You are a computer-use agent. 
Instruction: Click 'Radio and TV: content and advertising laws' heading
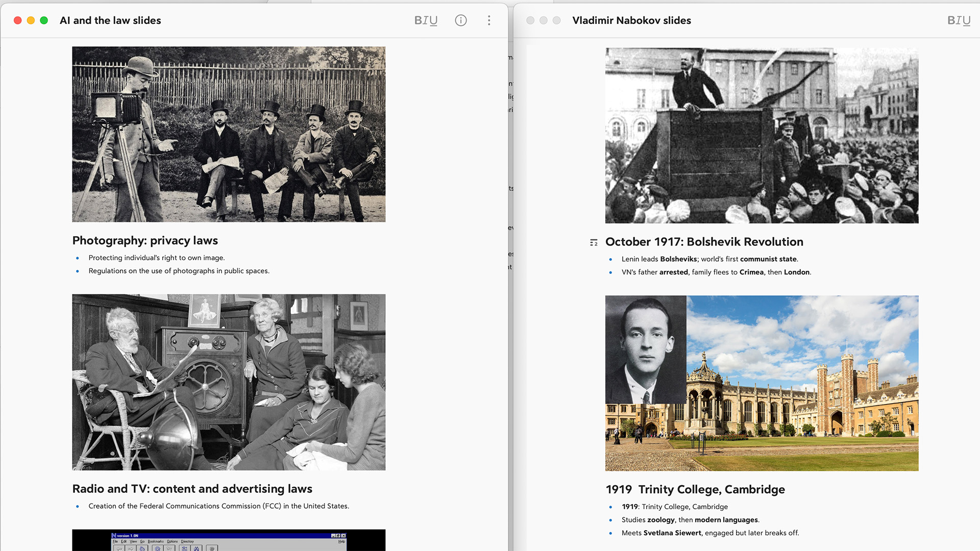[x=192, y=489]
